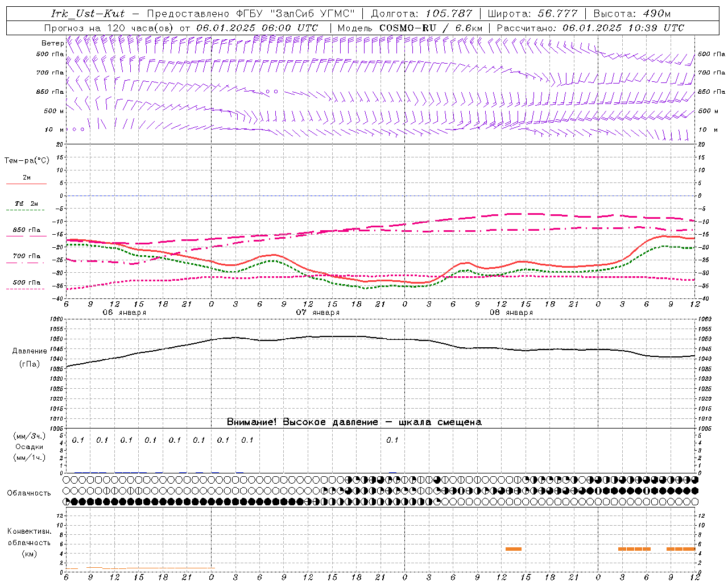
Task: Click the Осадки precipitation panel label
Action: tap(30, 447)
